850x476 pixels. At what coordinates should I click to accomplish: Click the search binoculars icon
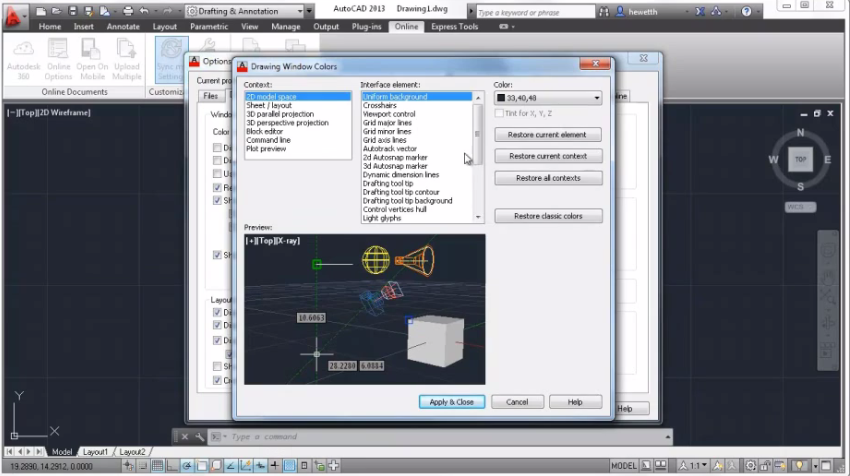(x=603, y=11)
